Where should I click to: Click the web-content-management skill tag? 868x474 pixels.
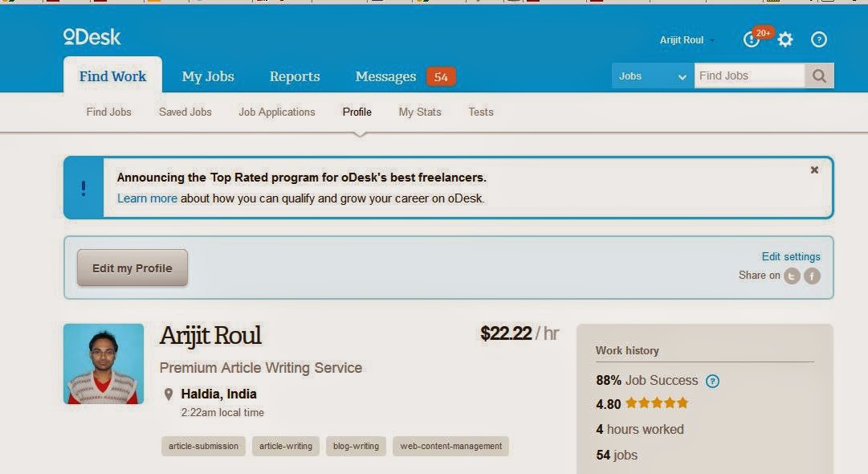point(450,447)
